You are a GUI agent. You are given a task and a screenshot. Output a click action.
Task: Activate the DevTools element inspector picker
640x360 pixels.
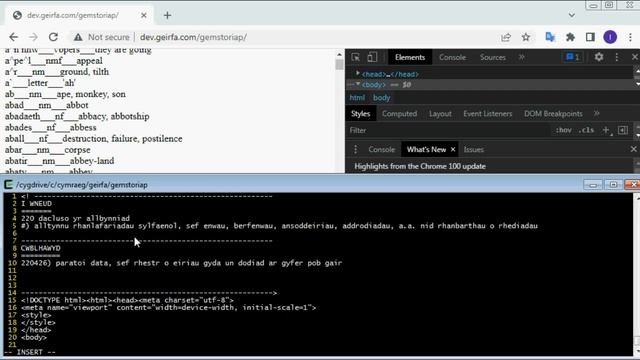point(356,58)
